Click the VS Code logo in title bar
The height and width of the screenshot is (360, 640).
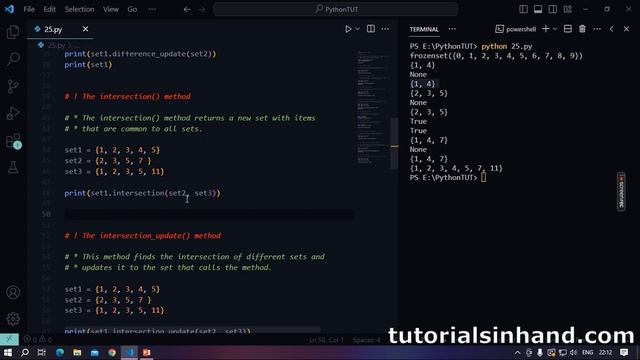click(9, 9)
